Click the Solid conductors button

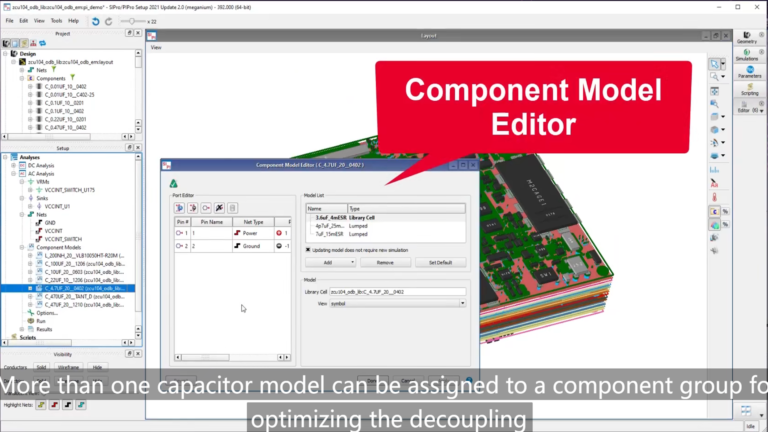(41, 367)
